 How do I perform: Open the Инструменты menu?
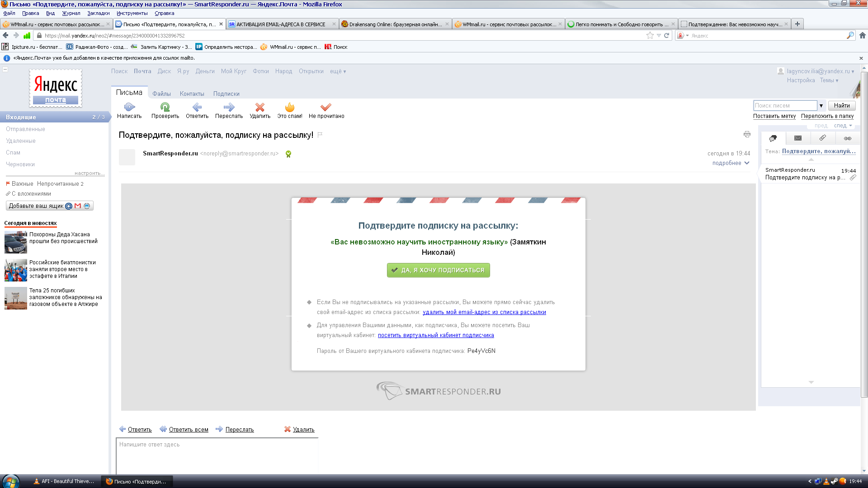pos(132,13)
